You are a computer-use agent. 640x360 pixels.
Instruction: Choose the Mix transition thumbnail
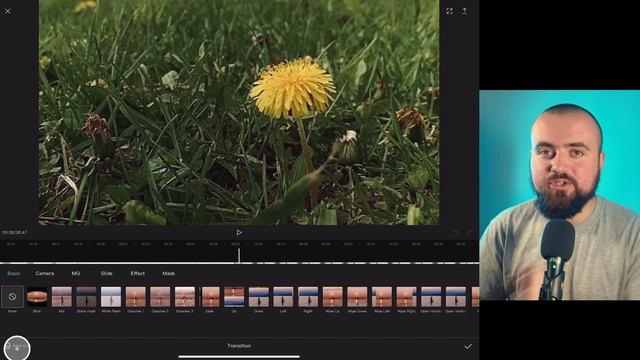62,297
